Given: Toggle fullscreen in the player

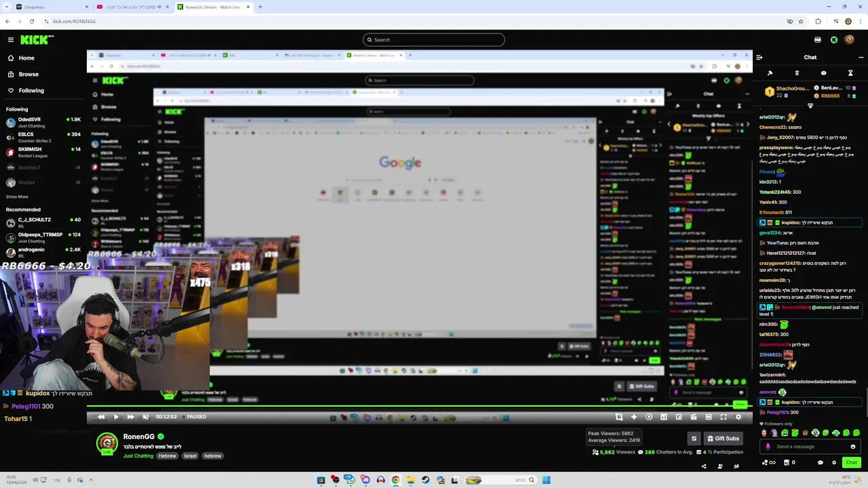Looking at the screenshot, I should (x=724, y=417).
